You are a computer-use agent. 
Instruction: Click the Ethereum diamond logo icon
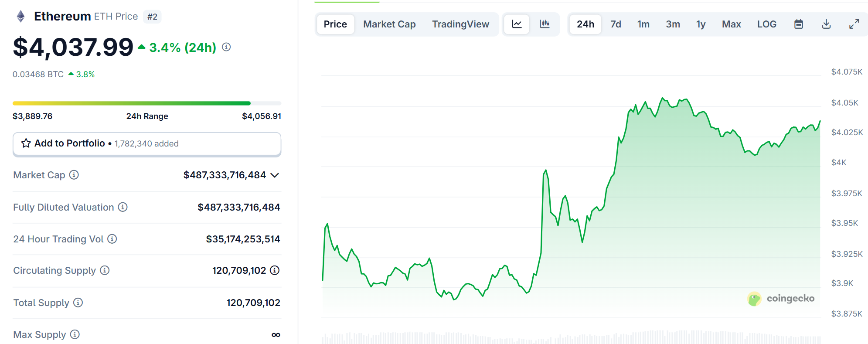coord(20,17)
